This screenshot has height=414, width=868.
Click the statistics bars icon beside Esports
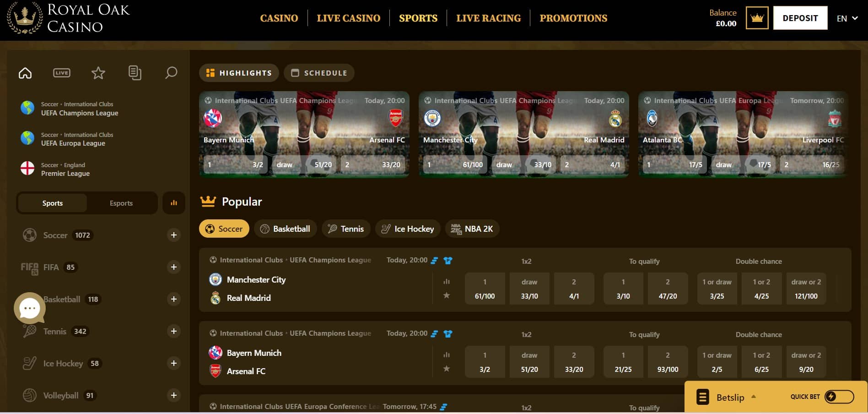pyautogui.click(x=174, y=203)
